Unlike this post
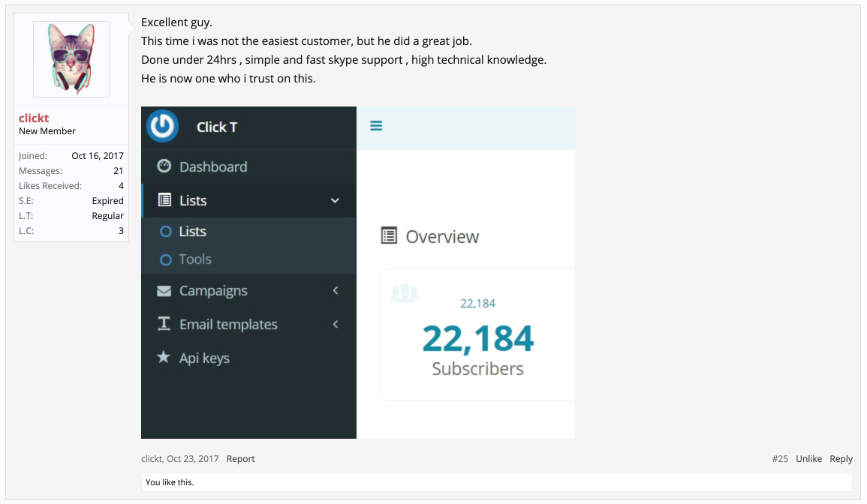867x504 pixels. coord(809,459)
